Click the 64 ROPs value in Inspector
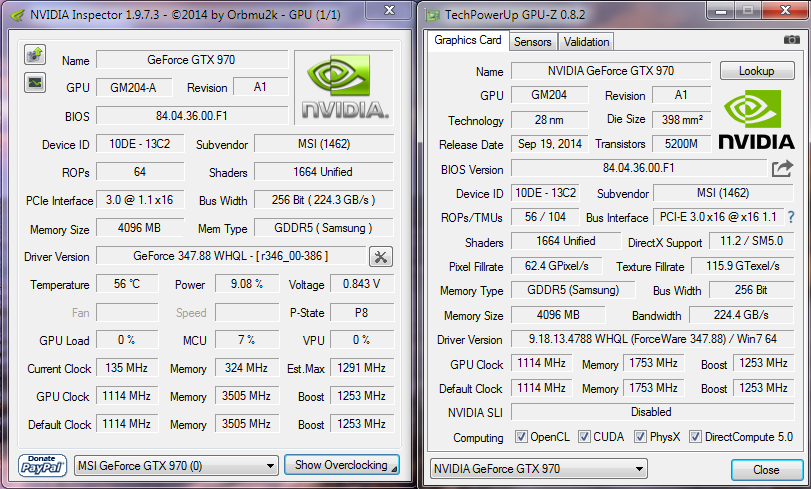 pyautogui.click(x=140, y=172)
